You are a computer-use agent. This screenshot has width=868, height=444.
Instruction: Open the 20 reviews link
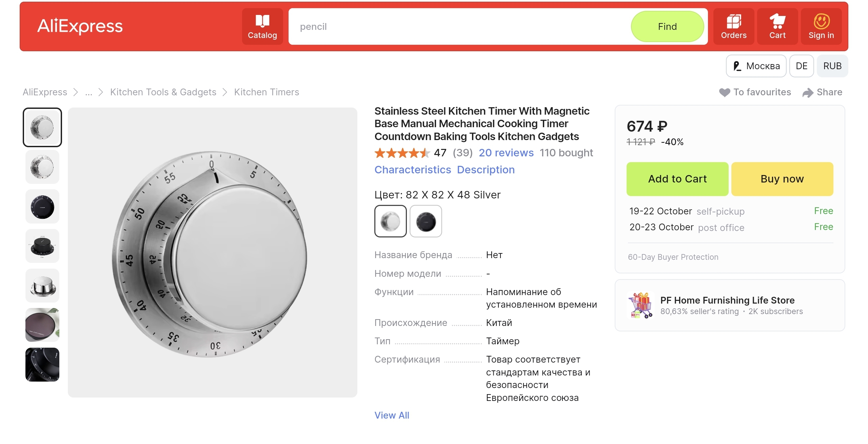pyautogui.click(x=506, y=153)
